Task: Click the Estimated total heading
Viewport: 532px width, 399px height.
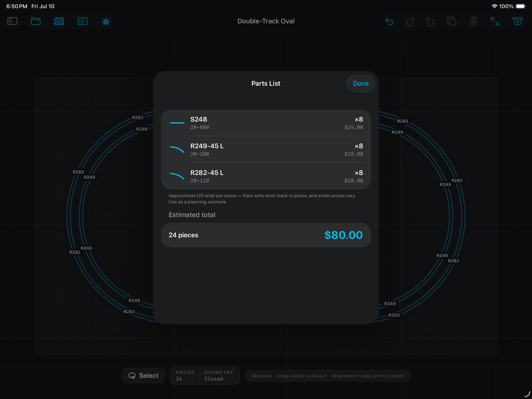Action: point(192,215)
